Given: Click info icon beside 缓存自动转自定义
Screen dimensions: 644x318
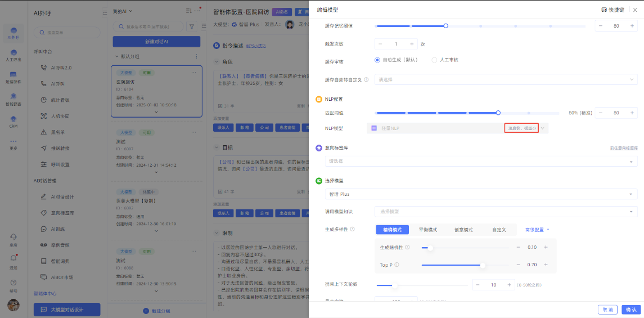Looking at the screenshot, I should [367, 80].
